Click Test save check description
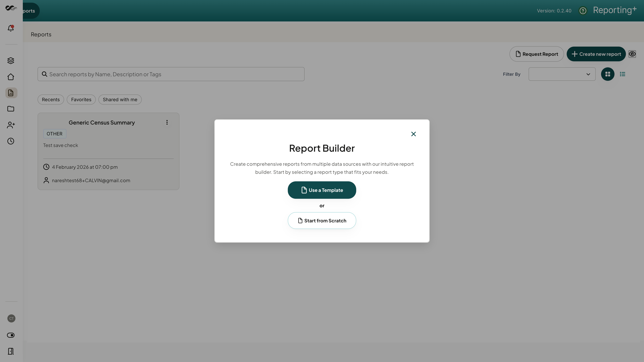This screenshot has width=644, height=362. click(61, 145)
